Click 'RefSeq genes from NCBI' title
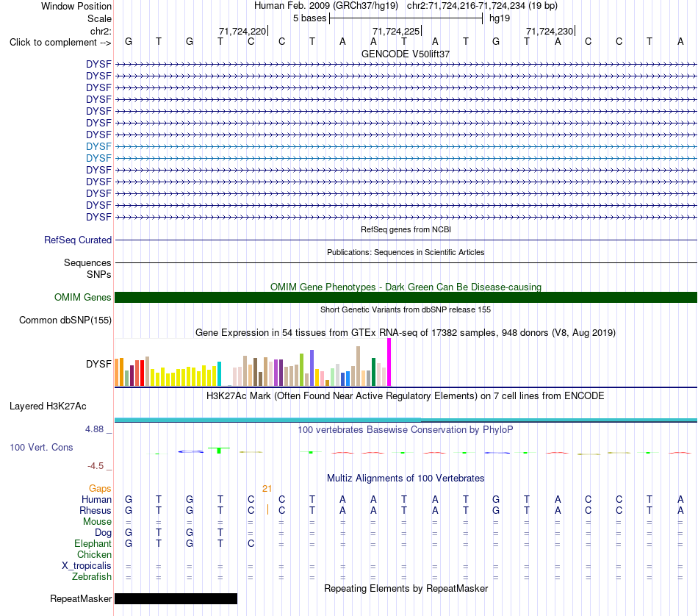This screenshot has height=616, width=698. coord(406,229)
